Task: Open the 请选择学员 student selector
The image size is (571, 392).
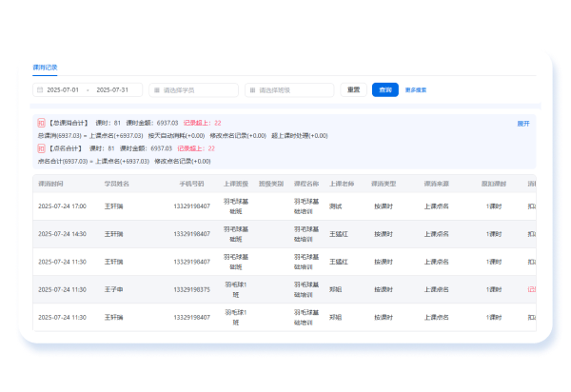Action: 194,90
